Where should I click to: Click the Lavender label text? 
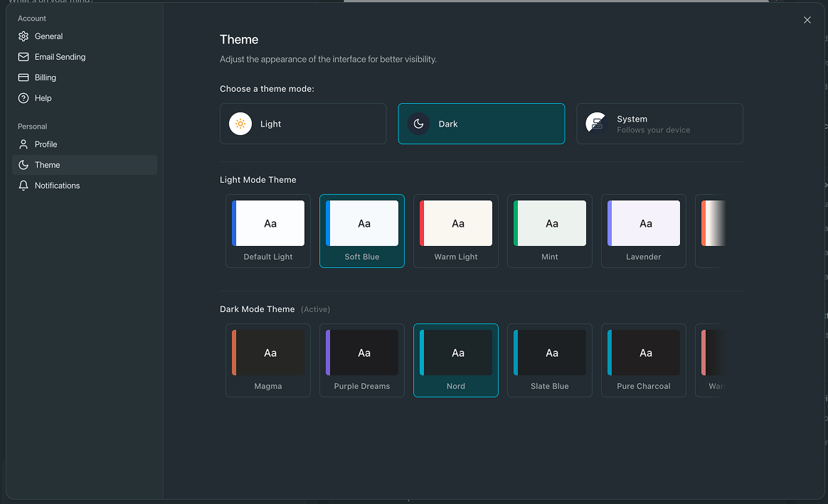pyautogui.click(x=644, y=257)
